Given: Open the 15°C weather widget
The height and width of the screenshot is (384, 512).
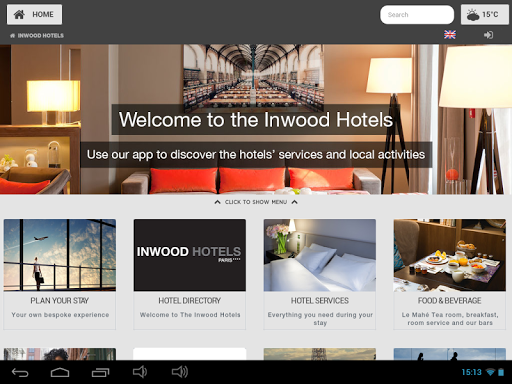Looking at the screenshot, I should pyautogui.click(x=485, y=14).
